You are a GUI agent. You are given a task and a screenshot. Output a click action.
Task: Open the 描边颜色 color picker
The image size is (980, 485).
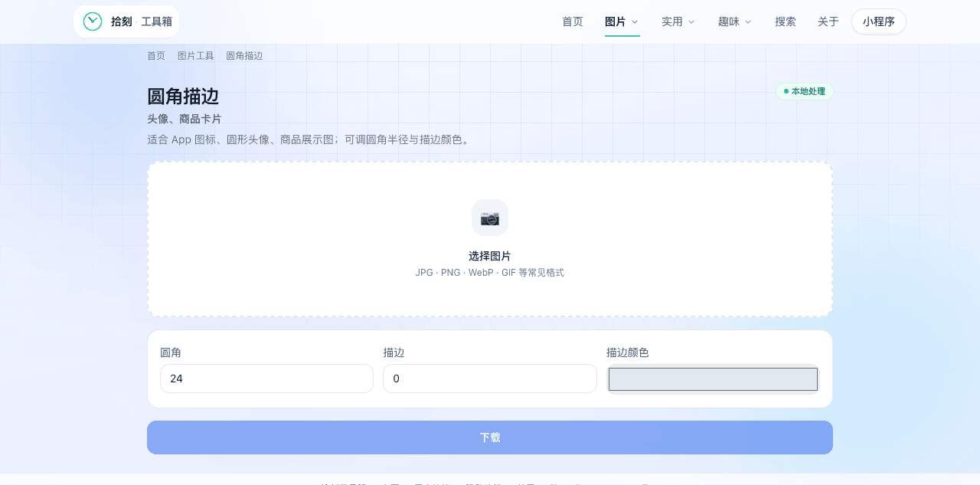pyautogui.click(x=713, y=379)
